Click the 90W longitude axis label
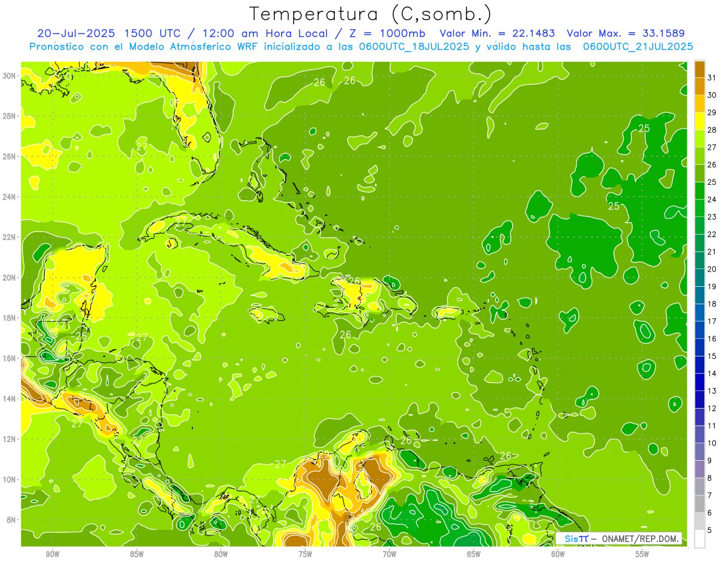The height and width of the screenshot is (562, 728). tap(53, 554)
